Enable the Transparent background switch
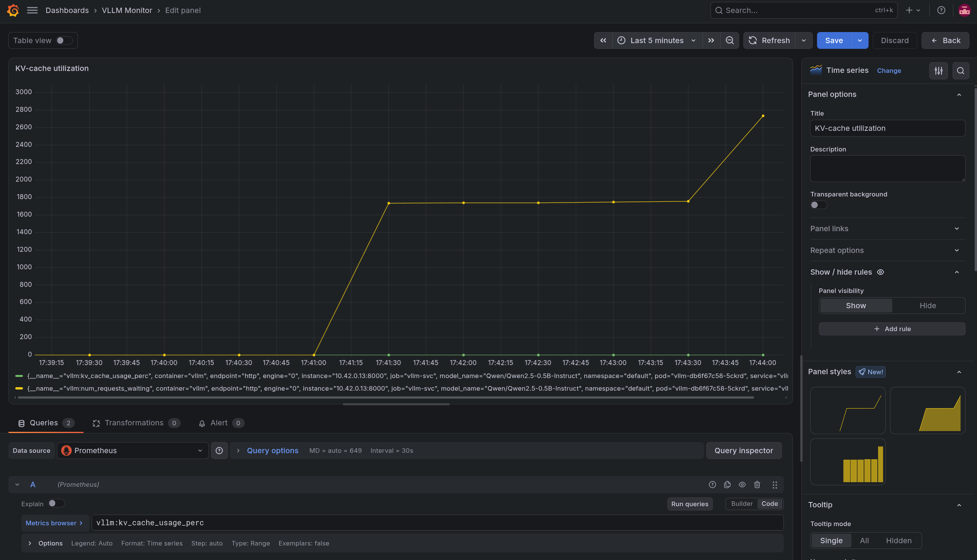The height and width of the screenshot is (560, 977). coord(818,205)
